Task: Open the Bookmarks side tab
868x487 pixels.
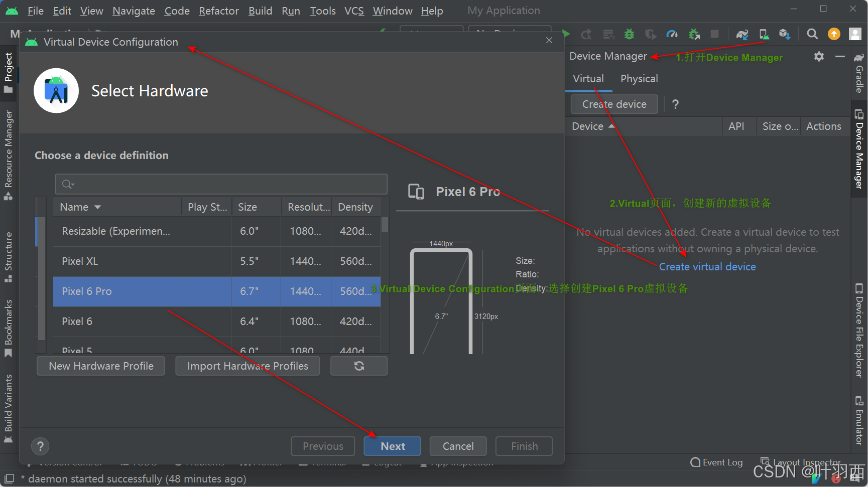Action: [9, 328]
